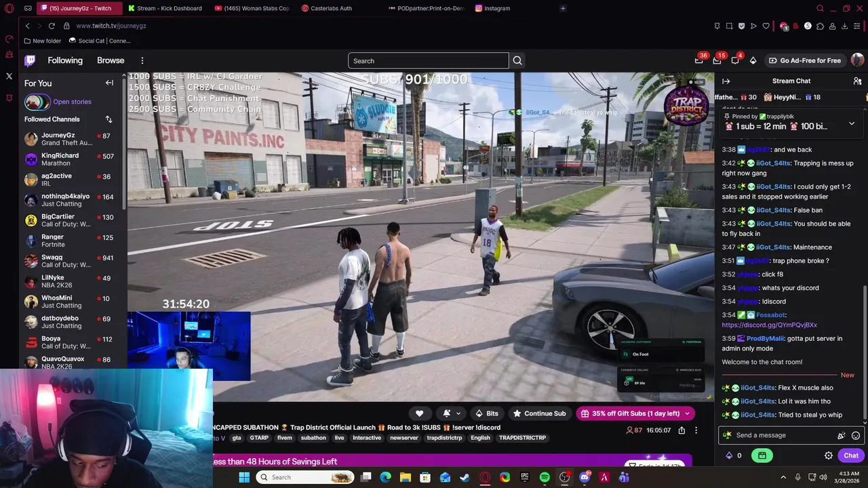Viewport: 868px width, 488px height.
Task: Toggle stream notifications bell
Action: pyautogui.click(x=446, y=413)
